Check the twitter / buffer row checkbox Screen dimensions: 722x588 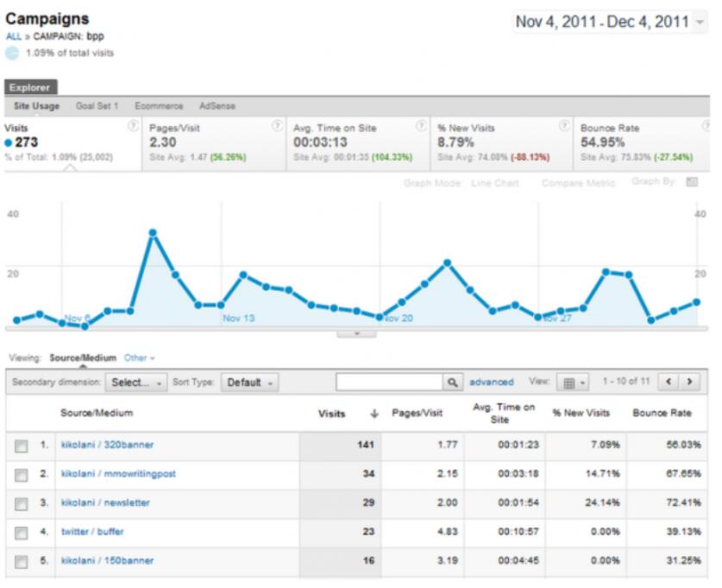point(22,533)
